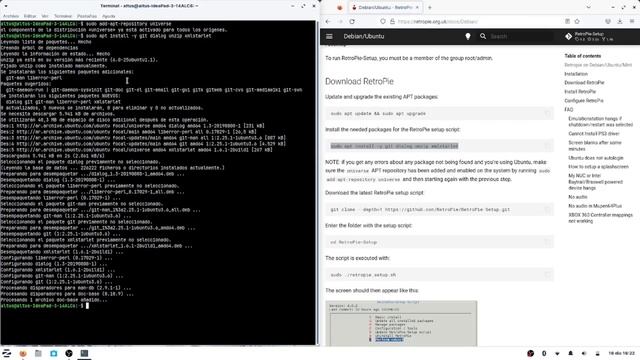
Task: Go forward in Firefox
Action: (340, 21)
